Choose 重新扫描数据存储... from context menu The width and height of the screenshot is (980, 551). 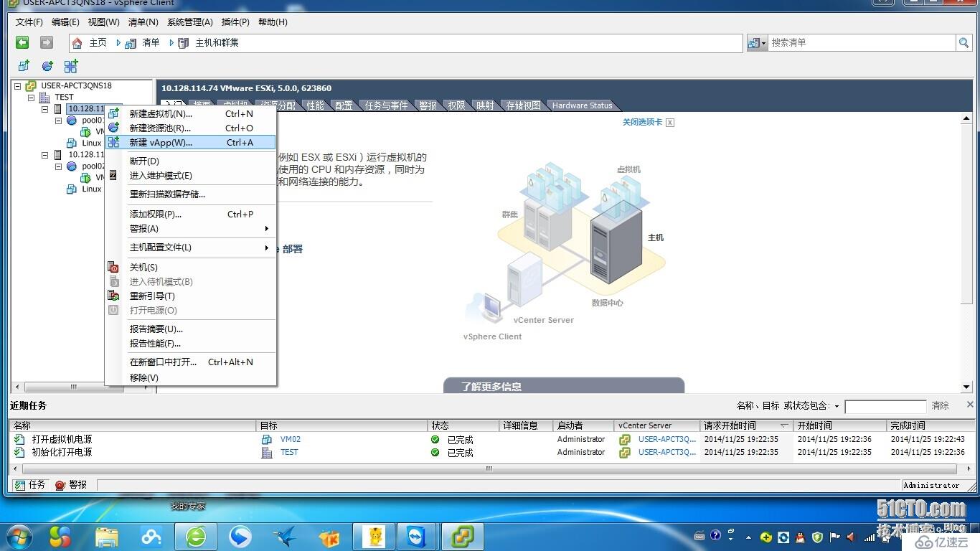click(191, 194)
